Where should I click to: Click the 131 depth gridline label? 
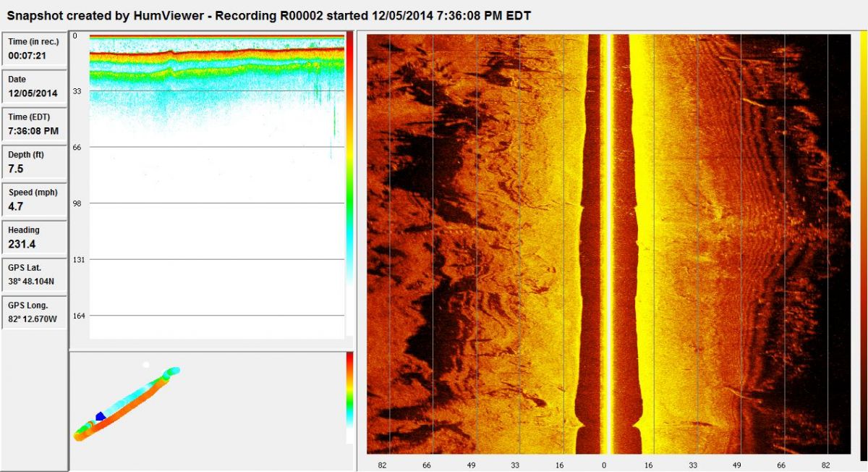click(x=79, y=259)
